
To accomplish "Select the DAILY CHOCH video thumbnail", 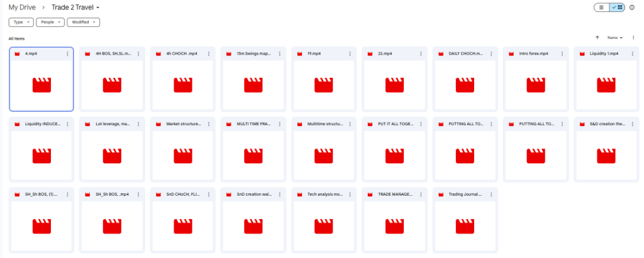I will (x=465, y=85).
